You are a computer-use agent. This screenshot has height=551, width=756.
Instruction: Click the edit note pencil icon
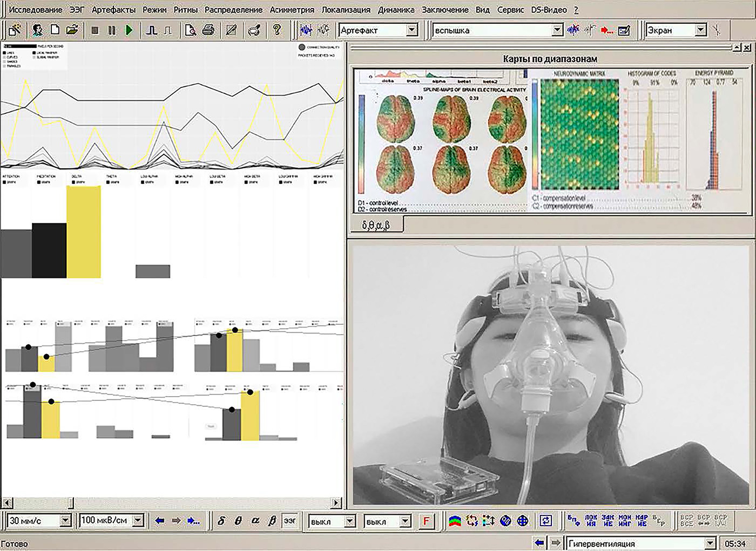231,30
